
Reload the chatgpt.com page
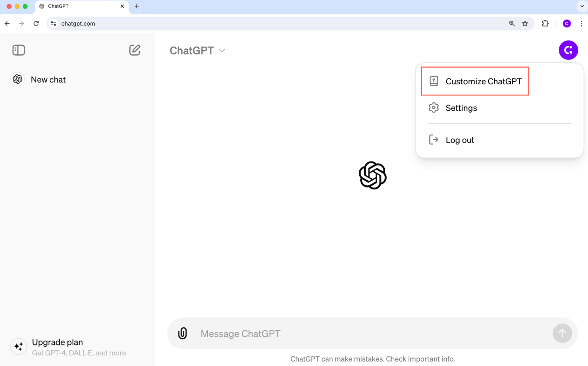(x=36, y=24)
